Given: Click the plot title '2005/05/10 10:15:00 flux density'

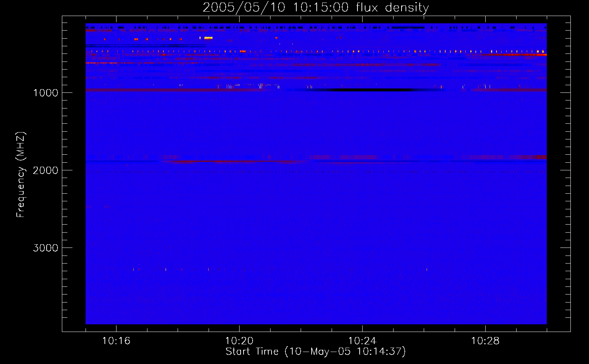Looking at the screenshot, I should [316, 7].
